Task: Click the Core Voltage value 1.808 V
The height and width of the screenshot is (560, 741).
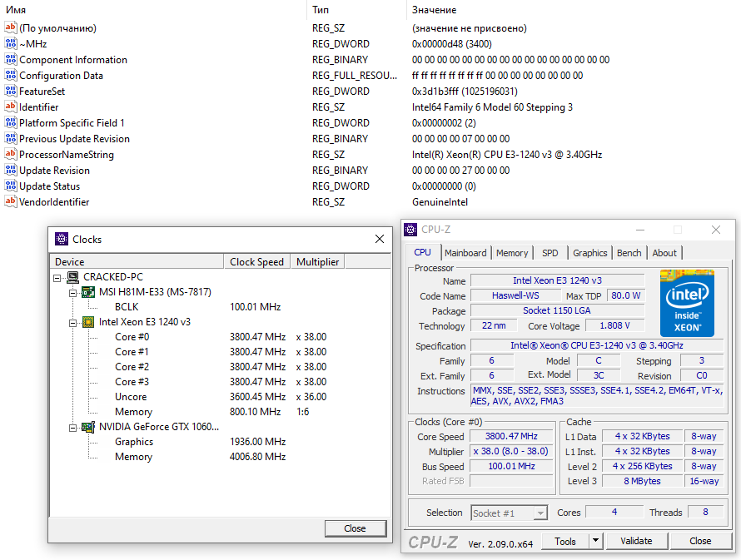Action: (x=614, y=326)
